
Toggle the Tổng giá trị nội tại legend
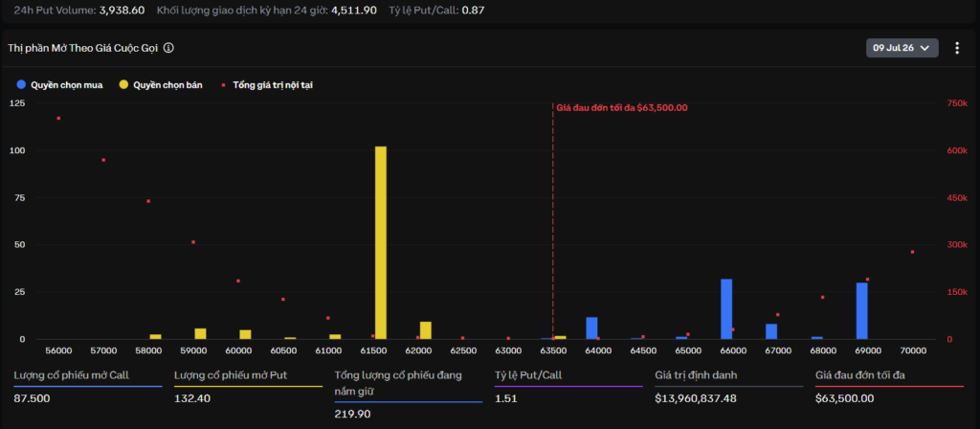coord(267,85)
